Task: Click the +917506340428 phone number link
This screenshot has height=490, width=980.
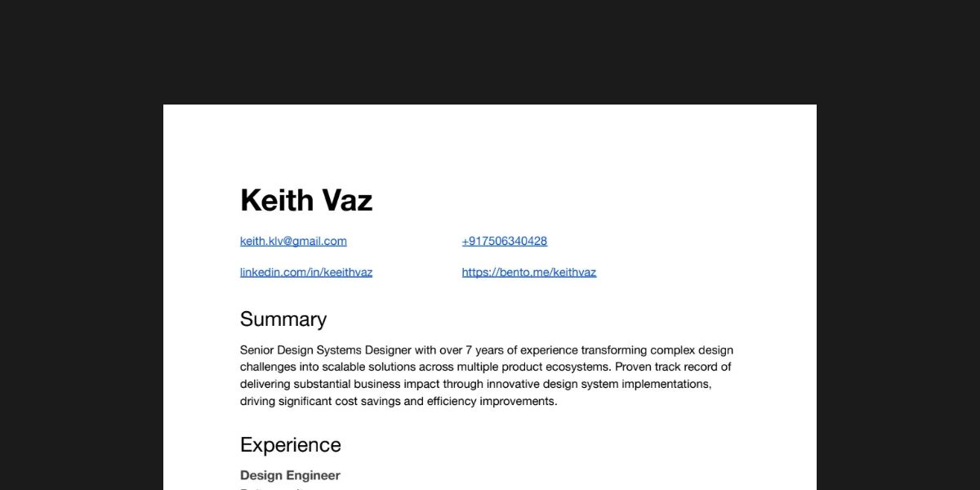Action: pyautogui.click(x=504, y=241)
